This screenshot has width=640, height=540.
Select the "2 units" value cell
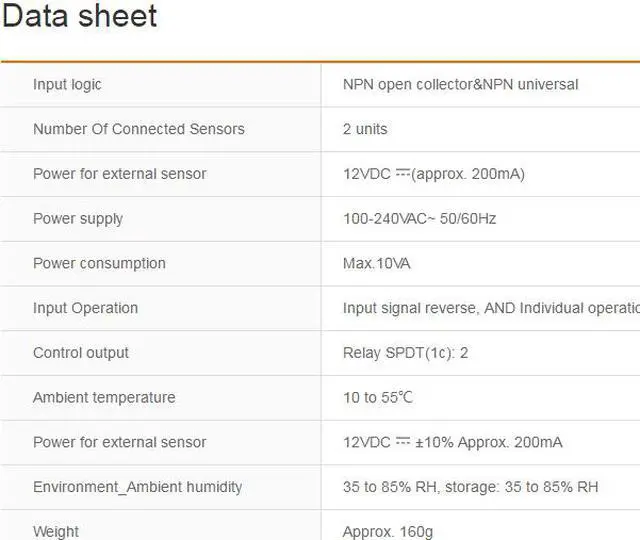pos(365,129)
